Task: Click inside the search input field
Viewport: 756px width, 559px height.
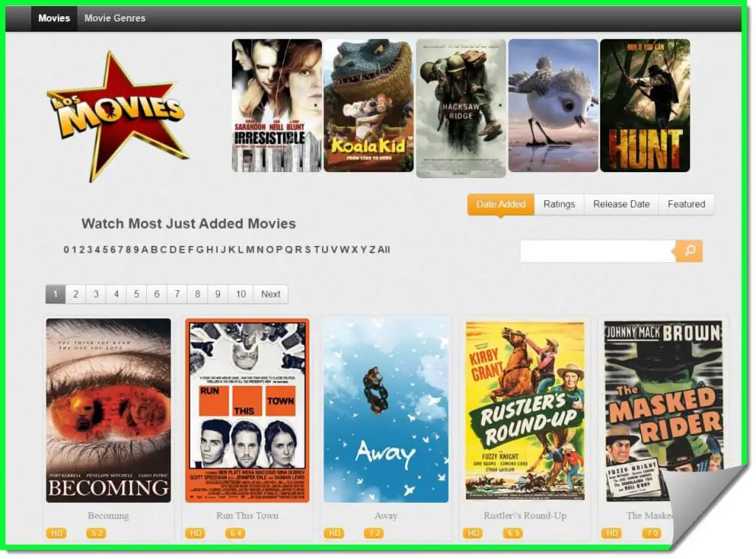Action: pyautogui.click(x=597, y=251)
